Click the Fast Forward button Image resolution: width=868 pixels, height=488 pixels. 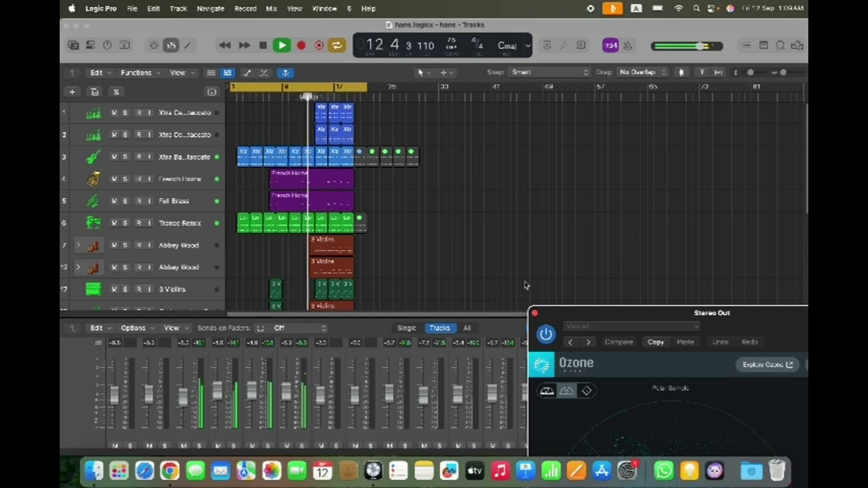point(244,45)
